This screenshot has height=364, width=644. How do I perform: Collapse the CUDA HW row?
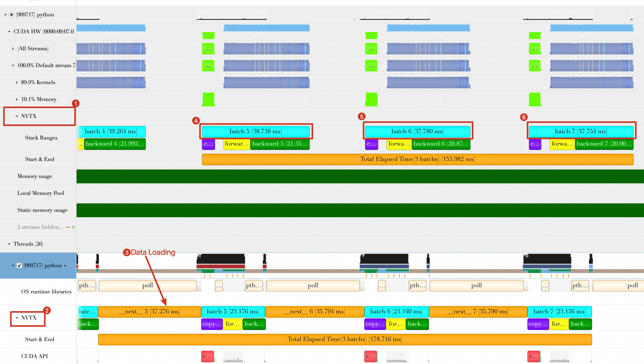click(x=9, y=32)
